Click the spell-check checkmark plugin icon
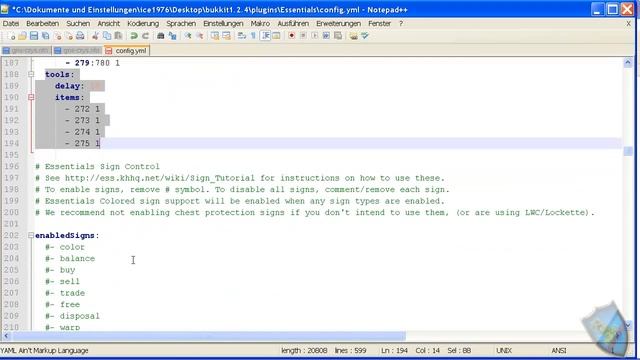Screen dimensions: 640x360 click(365, 36)
